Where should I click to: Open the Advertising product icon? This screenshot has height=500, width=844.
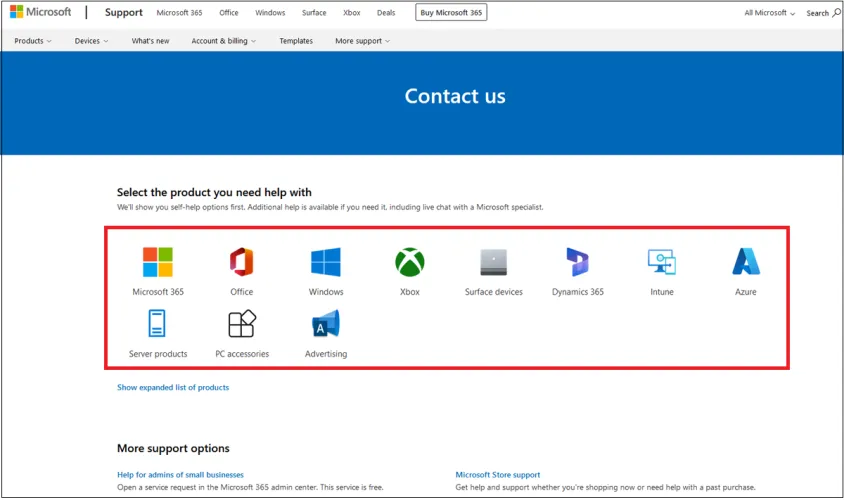(326, 324)
